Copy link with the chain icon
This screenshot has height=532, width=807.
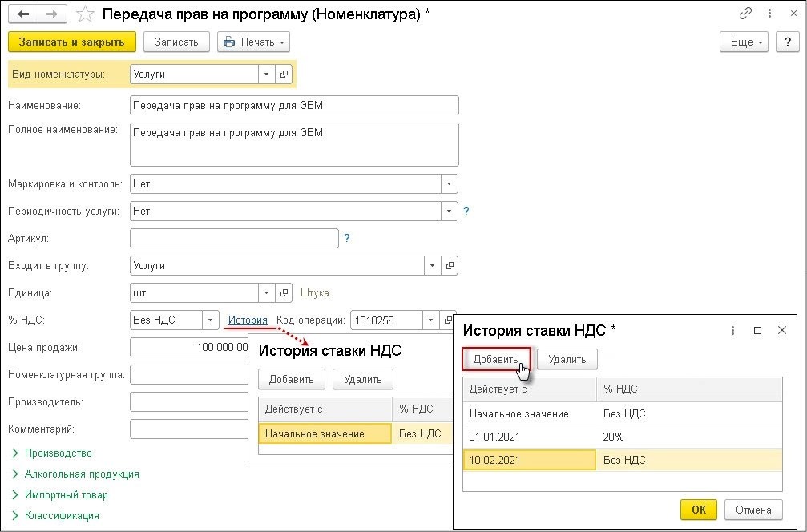pyautogui.click(x=746, y=14)
